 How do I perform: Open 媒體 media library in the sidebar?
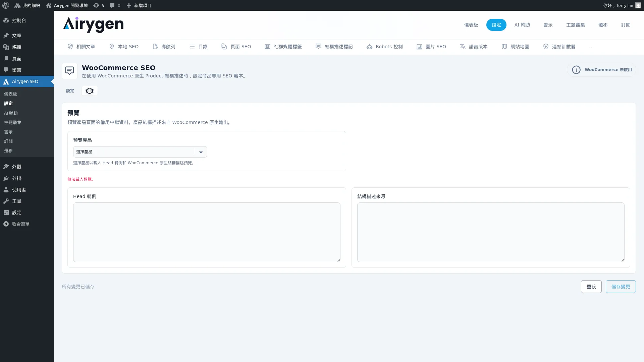(27, 47)
